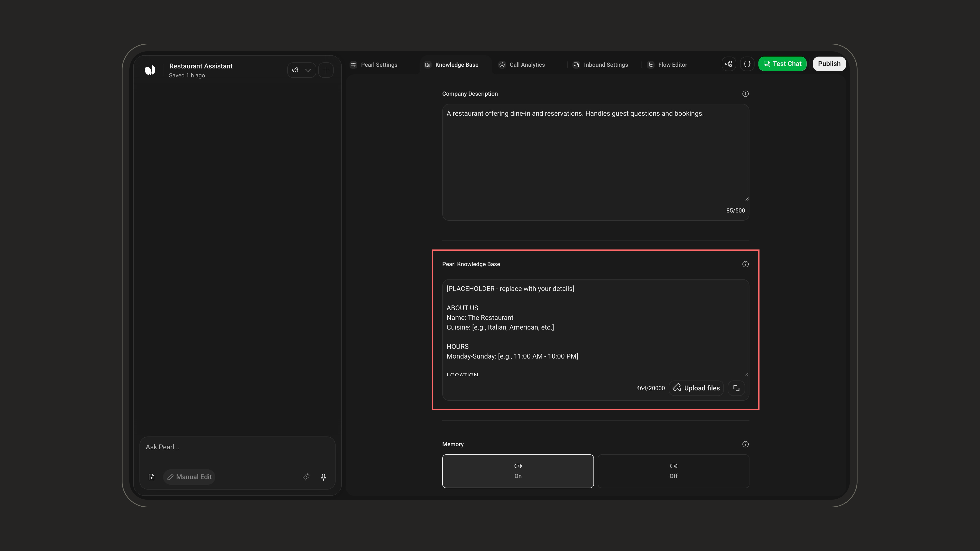Click the Inbound Settings chat icon
Viewport: 980px width, 551px height.
click(576, 65)
